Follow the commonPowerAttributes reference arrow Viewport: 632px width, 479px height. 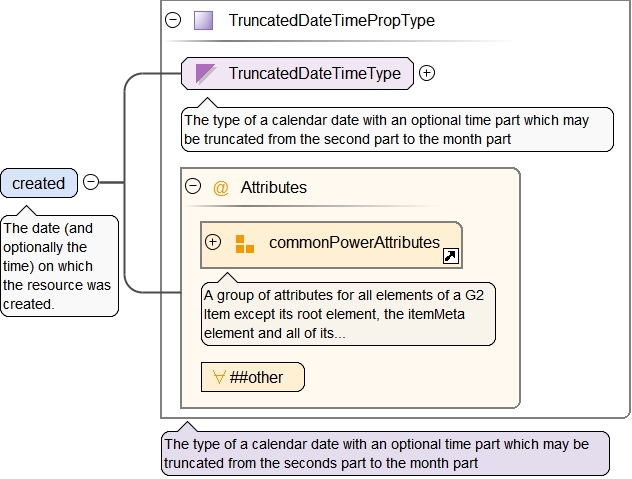pos(450,257)
